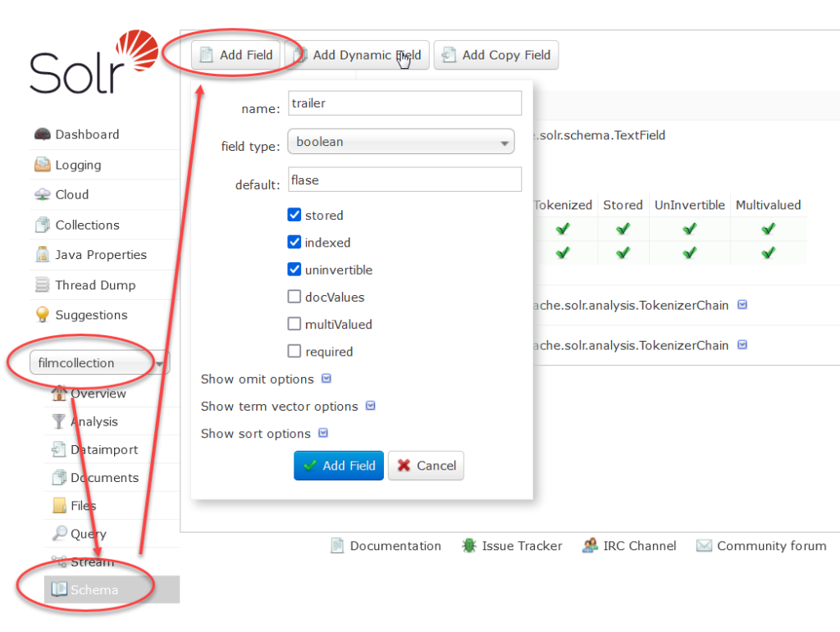Tick the required checkbox

click(x=294, y=351)
